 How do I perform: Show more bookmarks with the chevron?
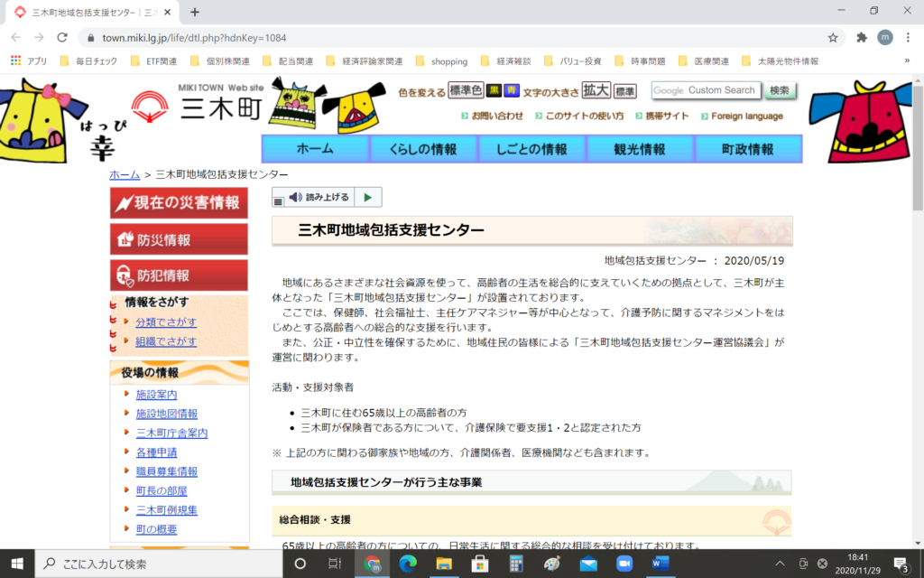pos(907,61)
